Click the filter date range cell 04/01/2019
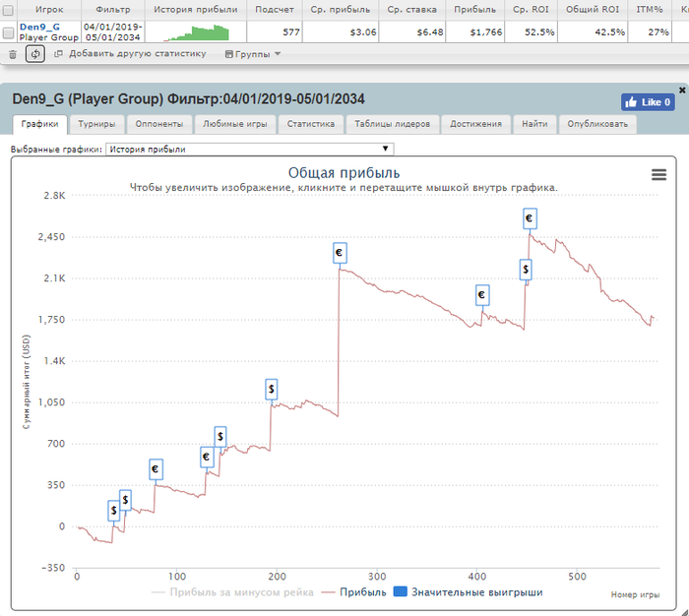The image size is (689, 616). point(113,32)
